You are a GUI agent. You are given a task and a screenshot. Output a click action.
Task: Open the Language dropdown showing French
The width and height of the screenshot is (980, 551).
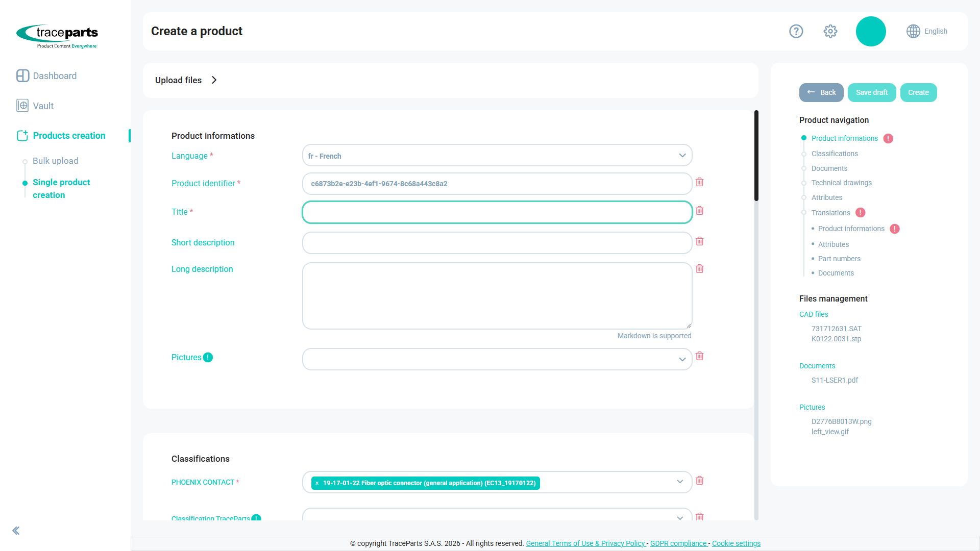pos(497,156)
